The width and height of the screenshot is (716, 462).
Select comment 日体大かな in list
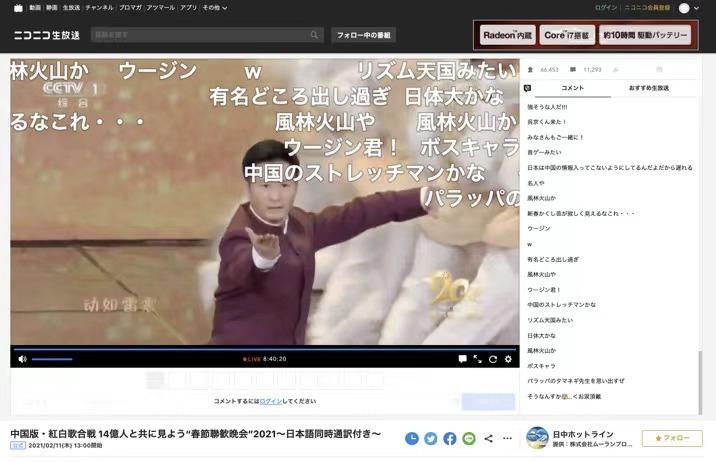pyautogui.click(x=541, y=336)
